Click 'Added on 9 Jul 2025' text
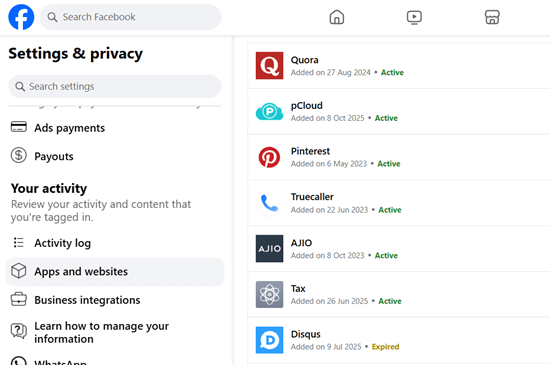 [326, 347]
